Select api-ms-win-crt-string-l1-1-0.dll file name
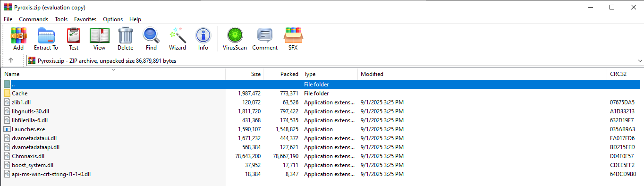 tap(51, 174)
